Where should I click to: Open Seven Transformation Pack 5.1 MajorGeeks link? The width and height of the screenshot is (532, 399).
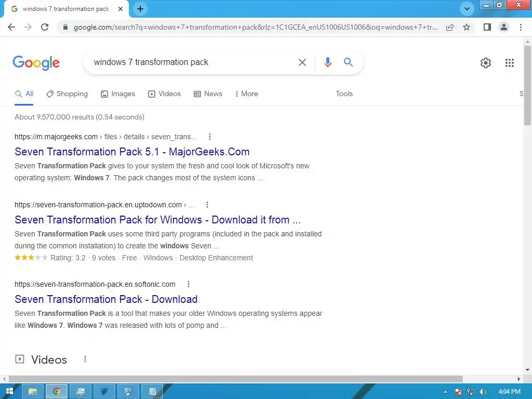[x=132, y=152]
